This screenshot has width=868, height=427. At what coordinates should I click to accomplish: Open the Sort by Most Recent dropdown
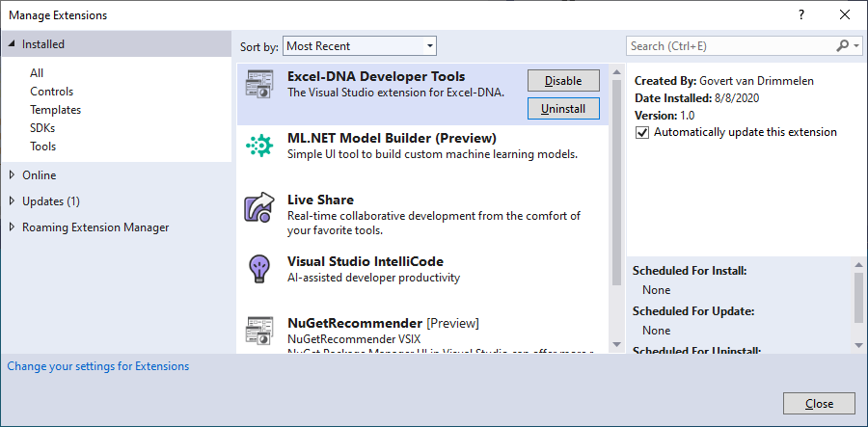(x=360, y=46)
